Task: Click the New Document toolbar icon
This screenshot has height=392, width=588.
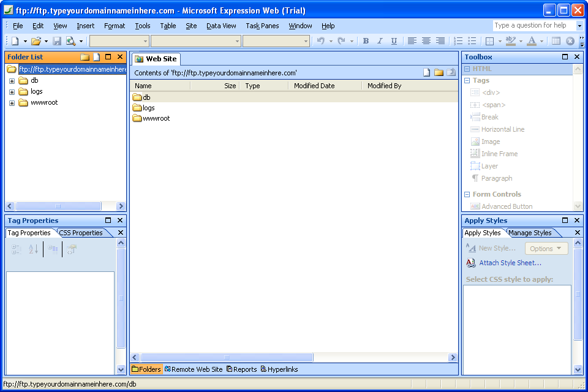Action: 15,41
